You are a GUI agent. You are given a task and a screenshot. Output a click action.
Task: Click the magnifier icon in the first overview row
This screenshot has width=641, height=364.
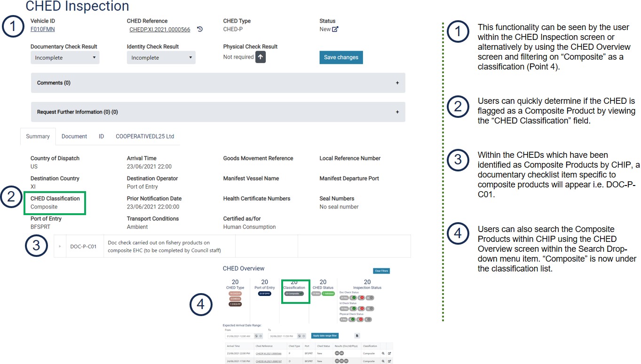(383, 353)
